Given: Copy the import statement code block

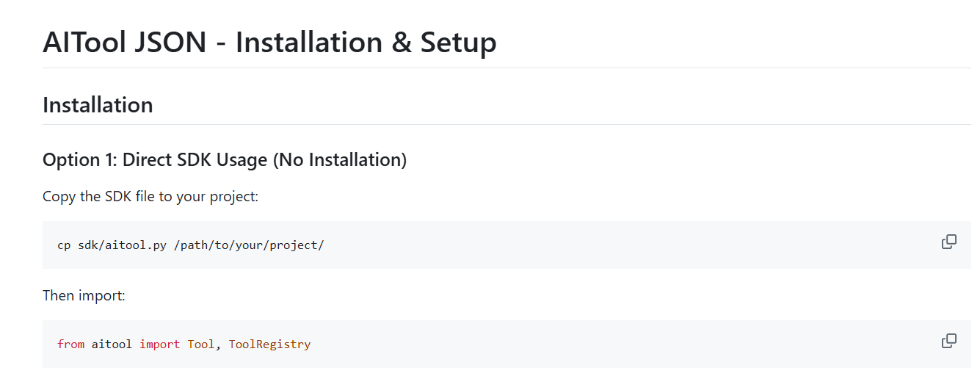Looking at the screenshot, I should coord(948,341).
